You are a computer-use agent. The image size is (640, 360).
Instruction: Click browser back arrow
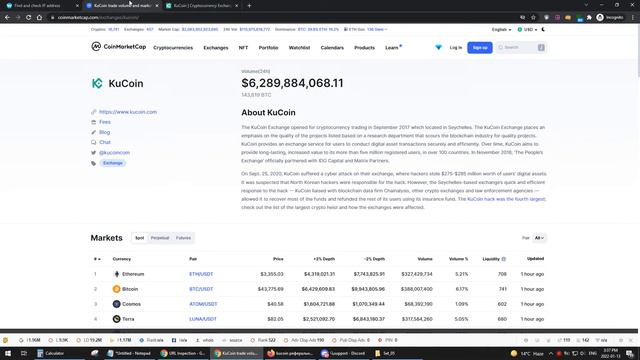7,18
